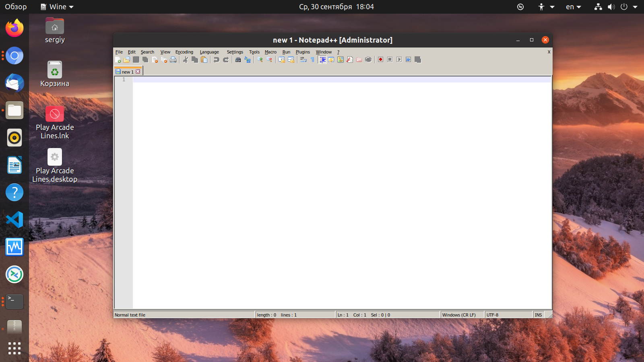Toggle synchronized vertical scrolling icon
The width and height of the screenshot is (644, 362).
(x=282, y=60)
